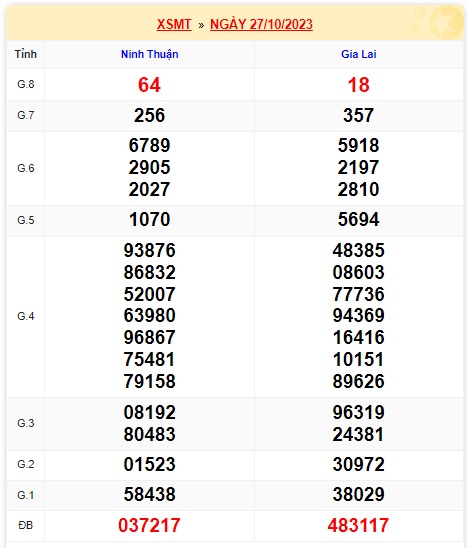Viewport: 469px width, 548px height.
Task: Select Gia Lai G.3 number 96319
Action: coord(359,412)
